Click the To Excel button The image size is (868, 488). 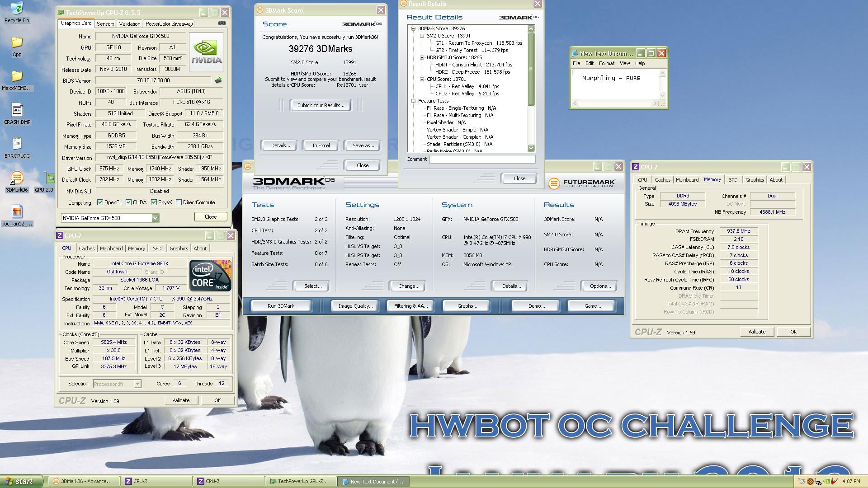click(321, 145)
